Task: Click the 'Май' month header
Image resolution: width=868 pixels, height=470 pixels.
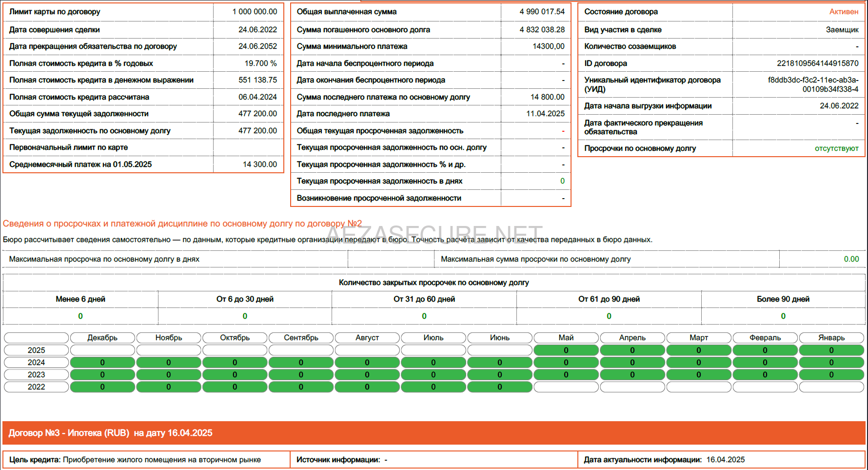Action: pos(566,338)
